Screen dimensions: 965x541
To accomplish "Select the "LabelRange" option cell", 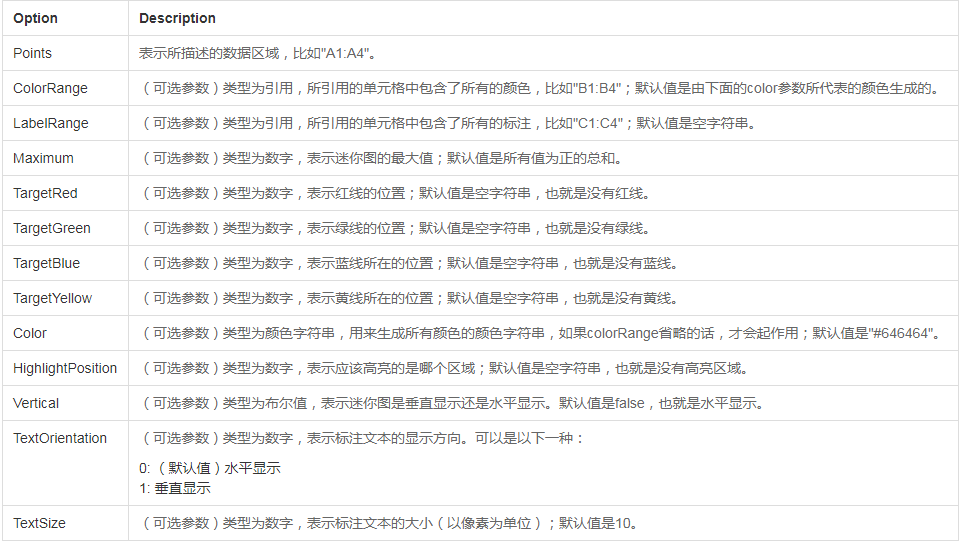I will click(65, 123).
